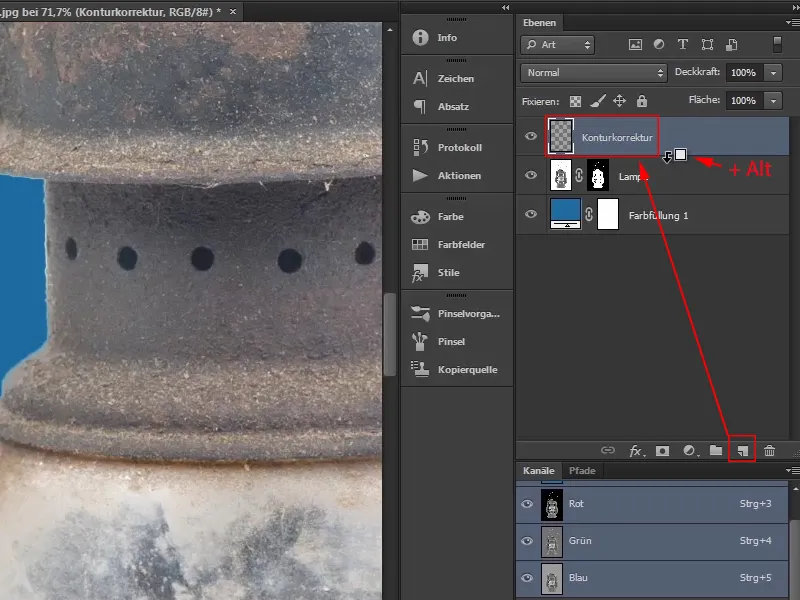Open the Normal blend mode dropdown
This screenshot has height=600, width=800.
[594, 72]
